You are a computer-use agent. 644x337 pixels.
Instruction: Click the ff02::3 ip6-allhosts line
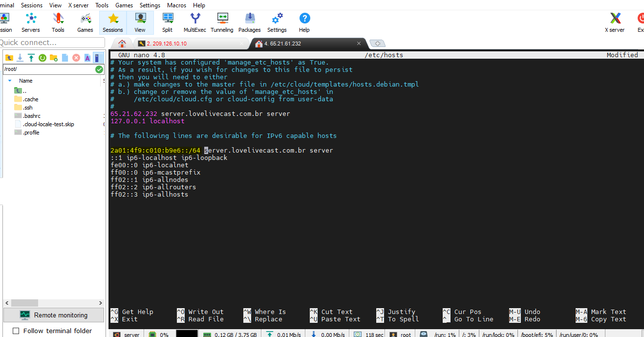(150, 194)
